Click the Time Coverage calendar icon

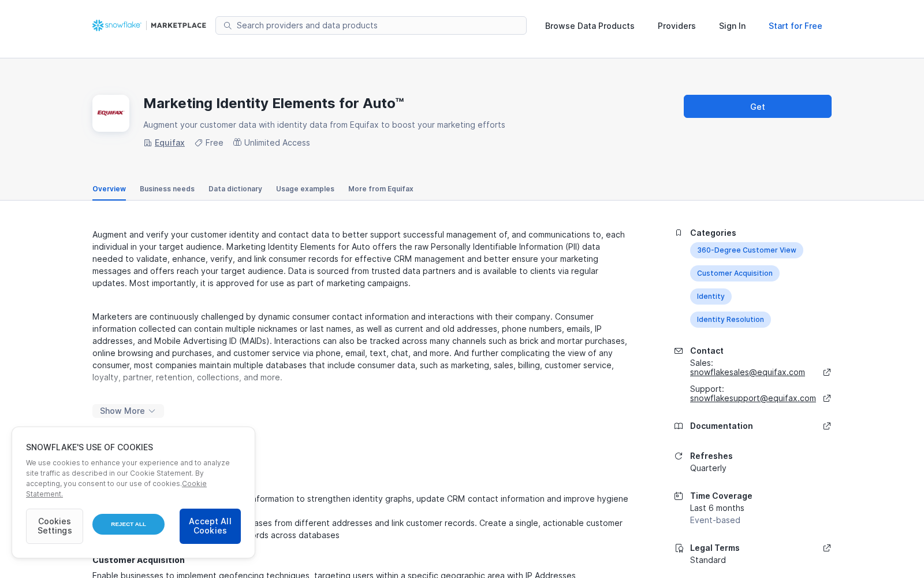pos(679,496)
